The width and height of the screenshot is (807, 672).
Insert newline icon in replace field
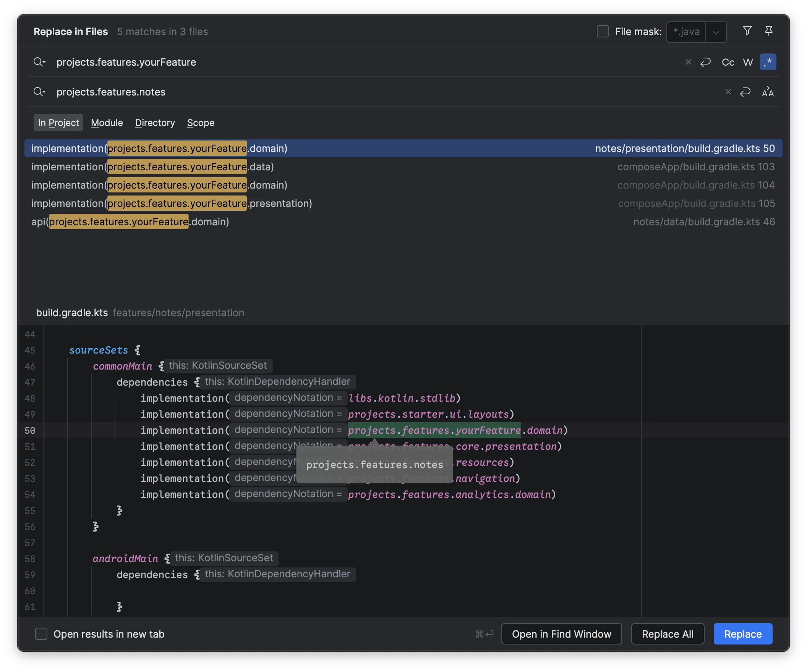[x=745, y=92]
